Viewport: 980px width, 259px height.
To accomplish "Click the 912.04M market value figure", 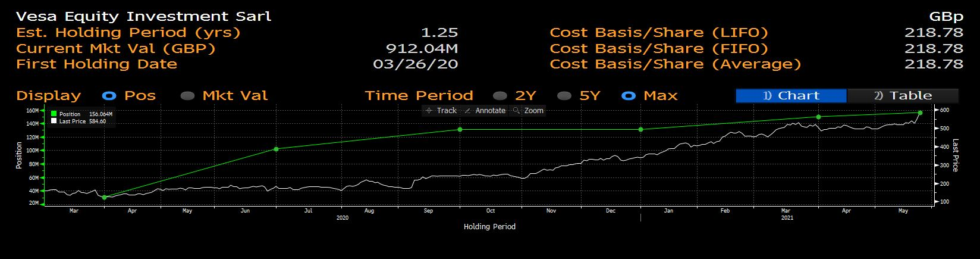I will [x=422, y=49].
